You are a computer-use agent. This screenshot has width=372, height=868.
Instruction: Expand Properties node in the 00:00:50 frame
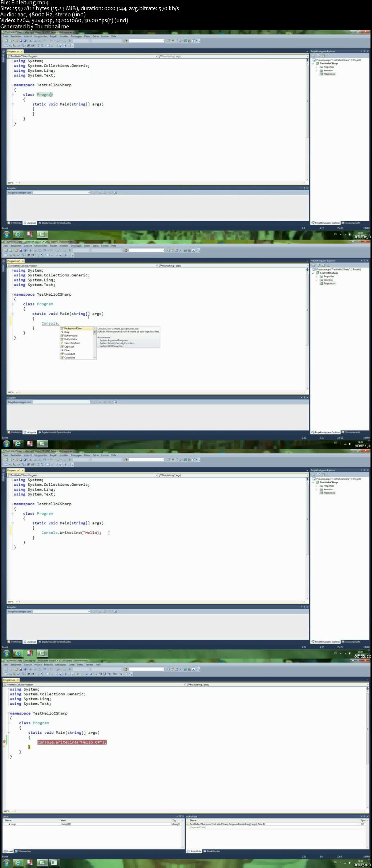[317, 67]
